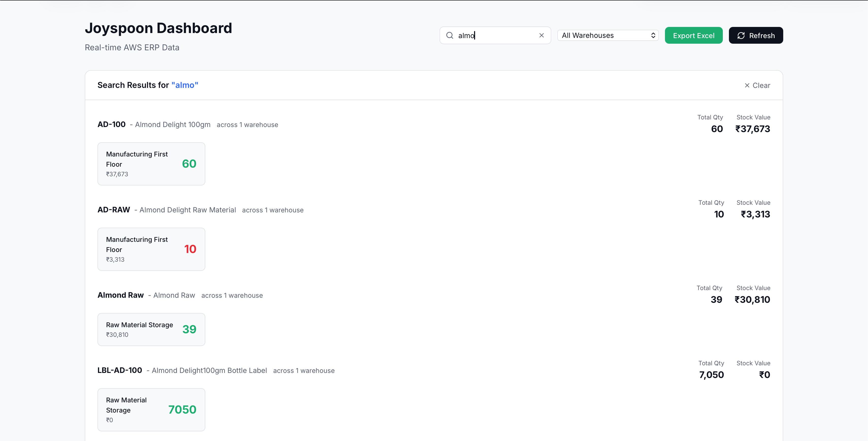
Task: Click the Joyspoon Dashboard title
Action: coord(158,28)
